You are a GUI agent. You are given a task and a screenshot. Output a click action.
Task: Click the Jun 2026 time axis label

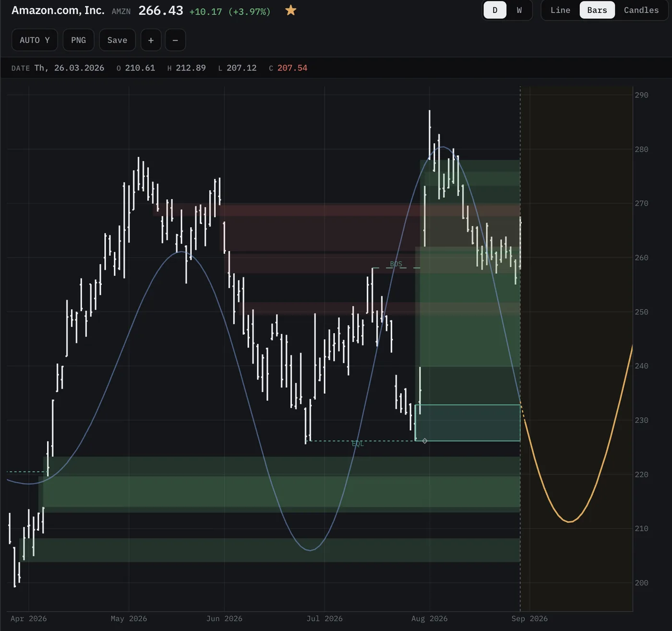(224, 619)
